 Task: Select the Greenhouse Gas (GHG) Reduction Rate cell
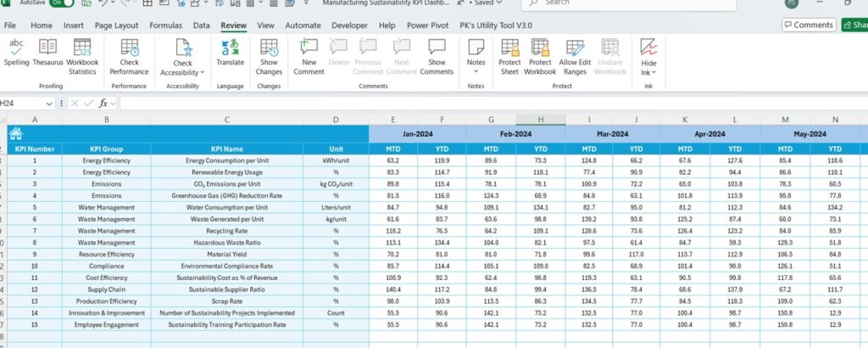coord(227,195)
